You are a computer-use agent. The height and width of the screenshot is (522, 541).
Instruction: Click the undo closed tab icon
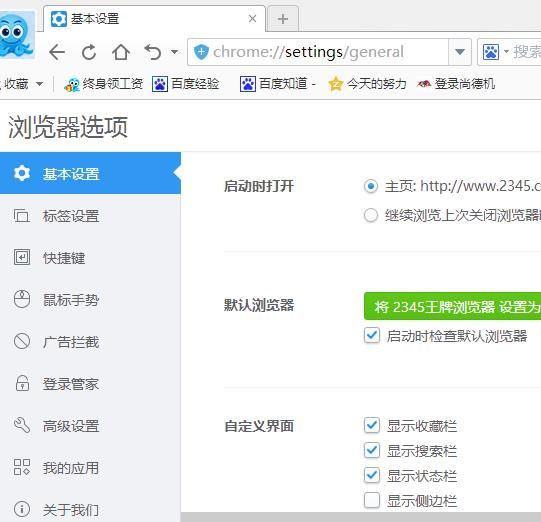tap(153, 52)
